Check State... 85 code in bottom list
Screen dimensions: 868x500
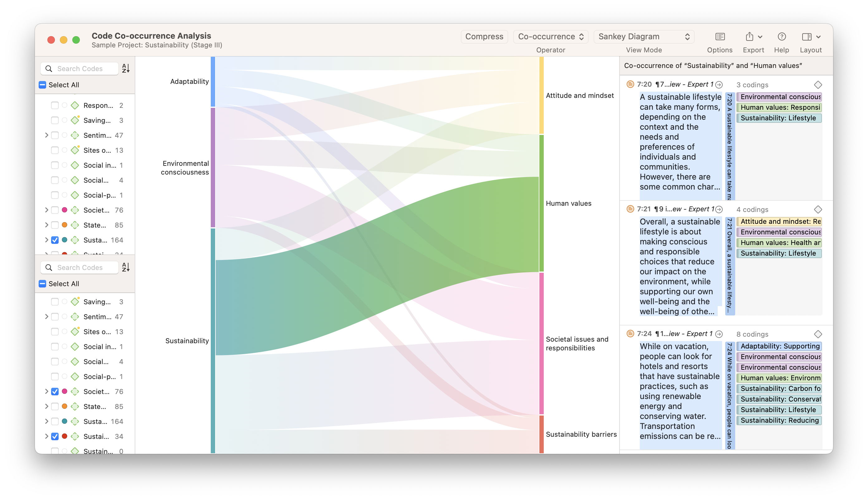pos(55,406)
